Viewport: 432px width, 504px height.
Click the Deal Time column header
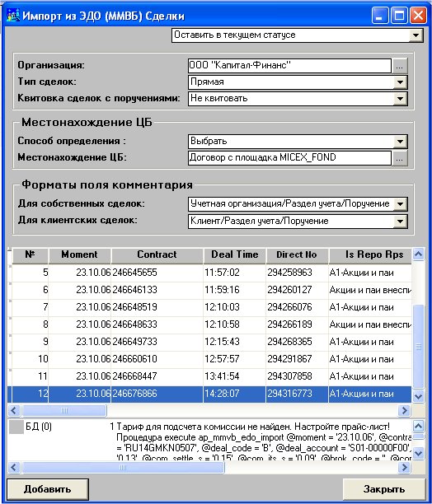(234, 255)
